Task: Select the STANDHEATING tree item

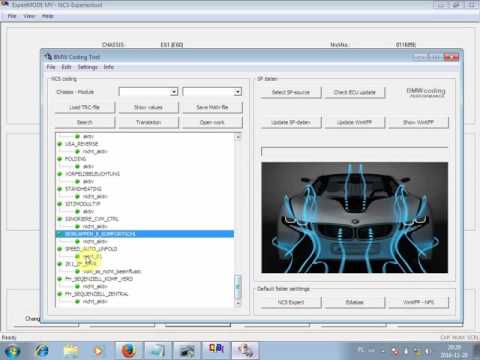Action: tap(83, 189)
